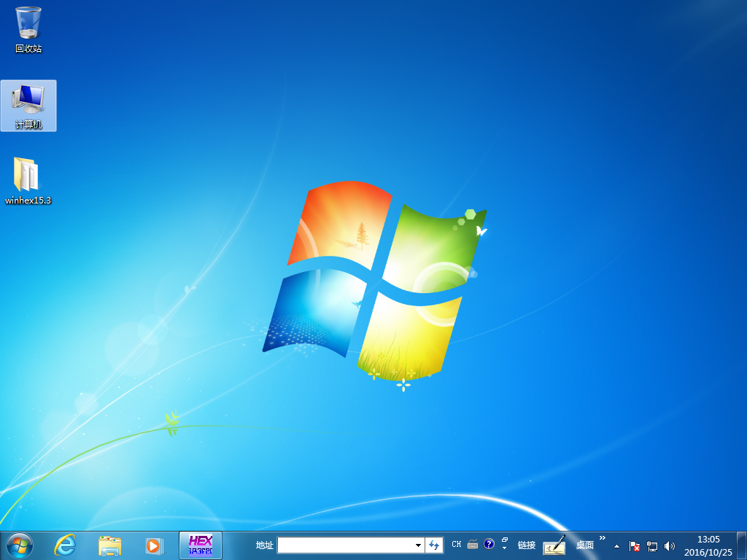747x560 pixels.
Task: Click the CH input language indicator
Action: coord(457,544)
